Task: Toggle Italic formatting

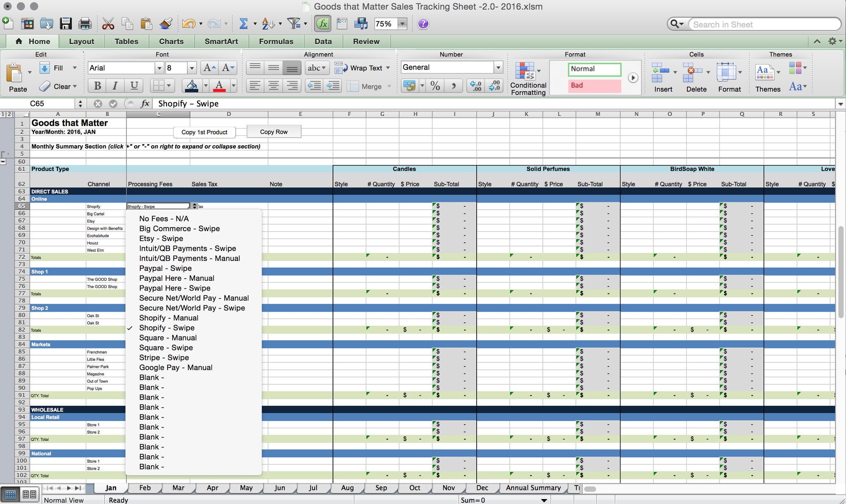Action: coord(115,86)
